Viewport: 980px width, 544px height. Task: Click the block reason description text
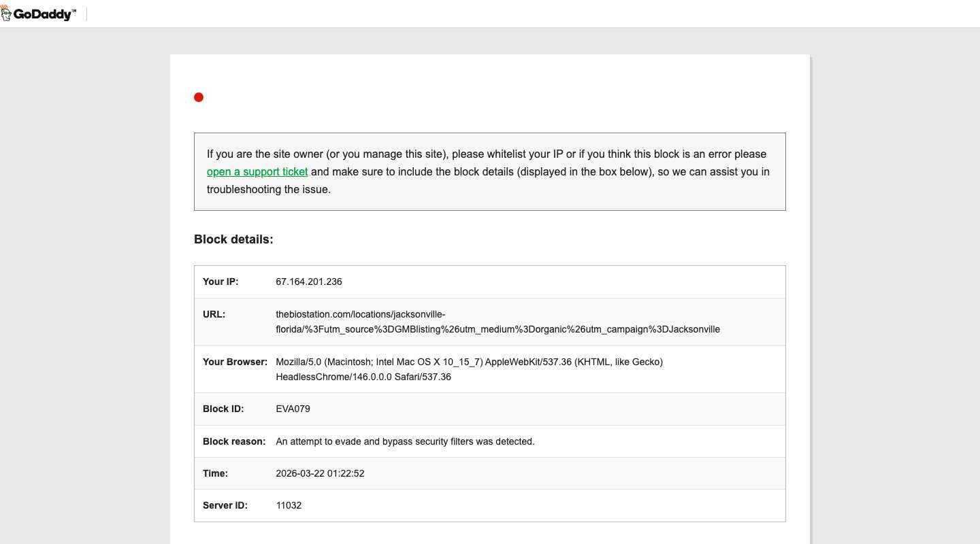[x=405, y=441]
